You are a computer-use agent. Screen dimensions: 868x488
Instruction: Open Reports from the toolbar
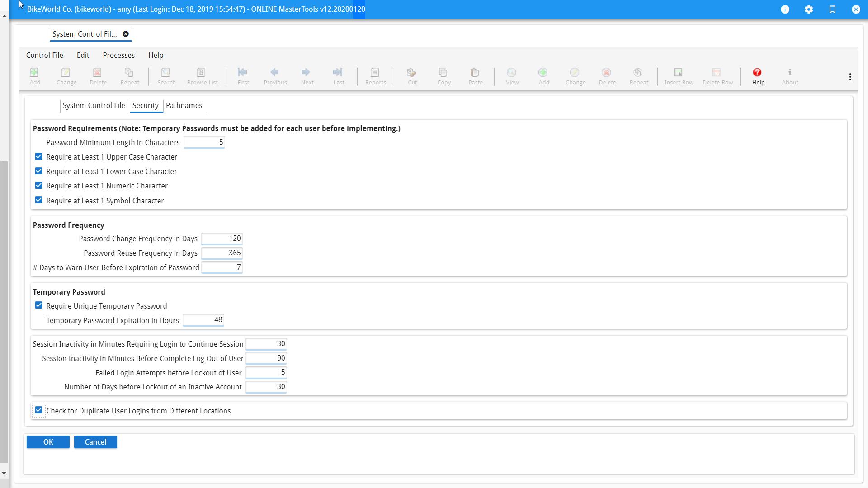[x=375, y=76]
